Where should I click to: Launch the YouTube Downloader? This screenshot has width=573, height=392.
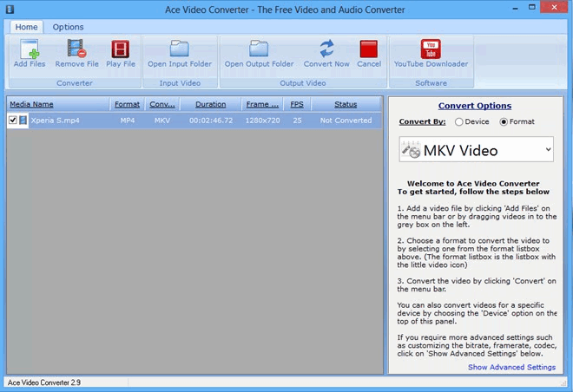431,54
